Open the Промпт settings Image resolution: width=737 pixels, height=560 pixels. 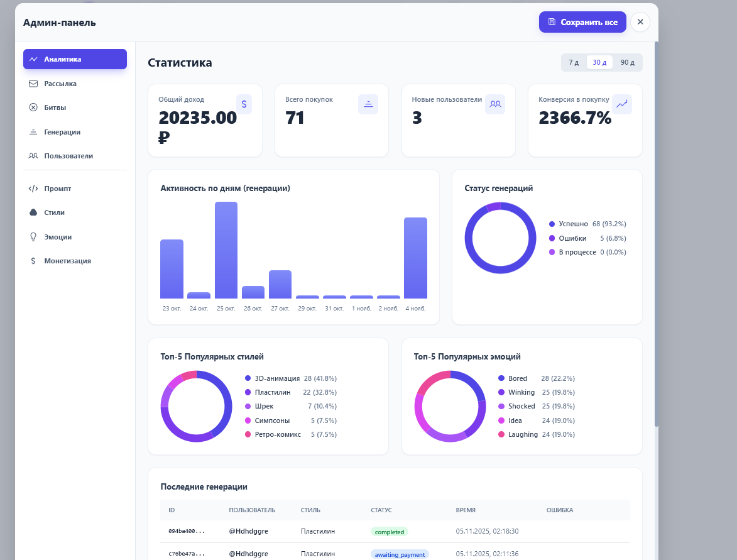point(75,189)
